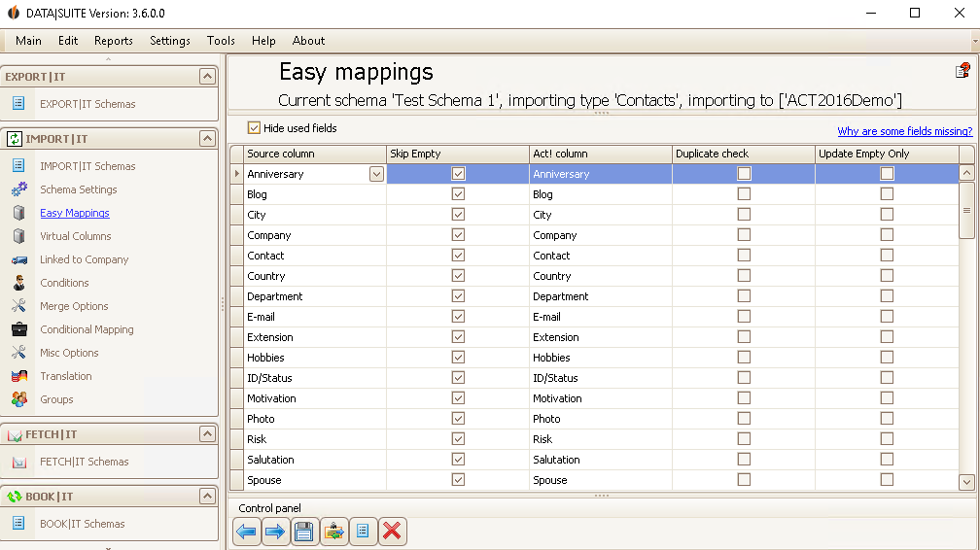The height and width of the screenshot is (550, 980).
Task: Click the Groups people icon
Action: pyautogui.click(x=19, y=398)
